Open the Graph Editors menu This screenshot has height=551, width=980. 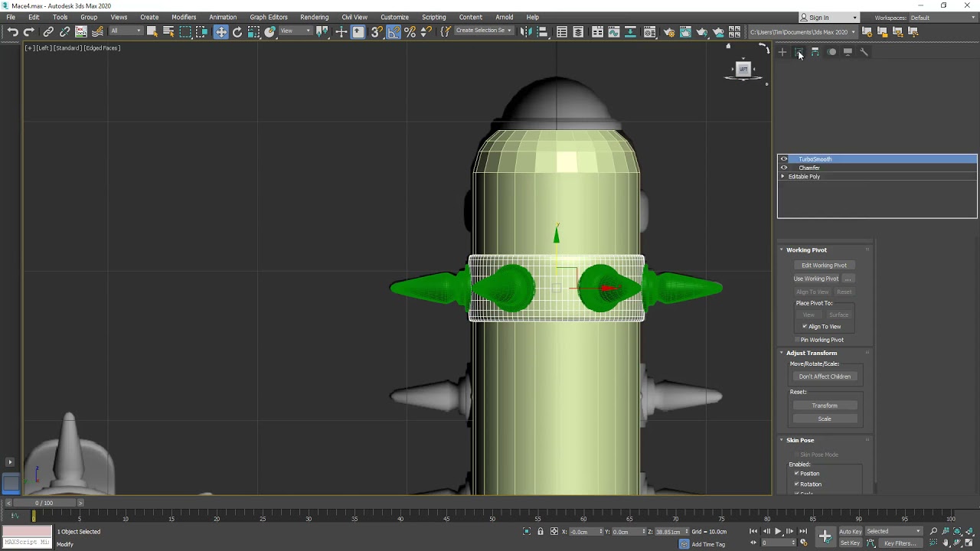click(x=269, y=17)
